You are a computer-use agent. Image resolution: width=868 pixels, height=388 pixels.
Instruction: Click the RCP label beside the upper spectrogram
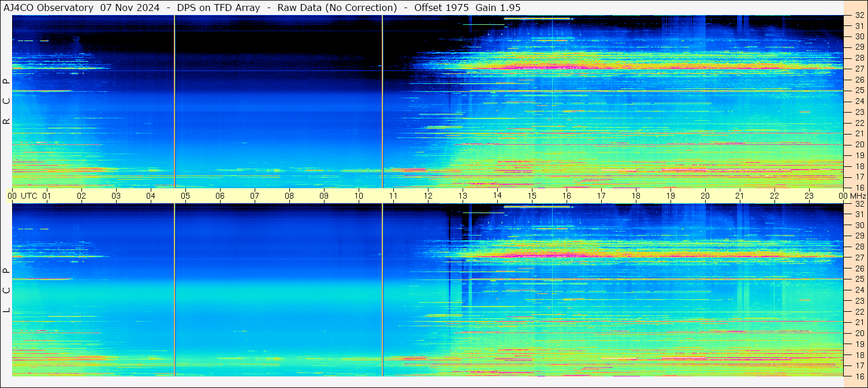pyautogui.click(x=7, y=101)
